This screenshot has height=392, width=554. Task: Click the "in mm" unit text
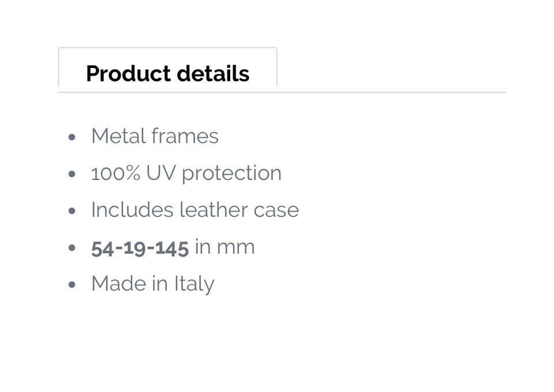[224, 247]
